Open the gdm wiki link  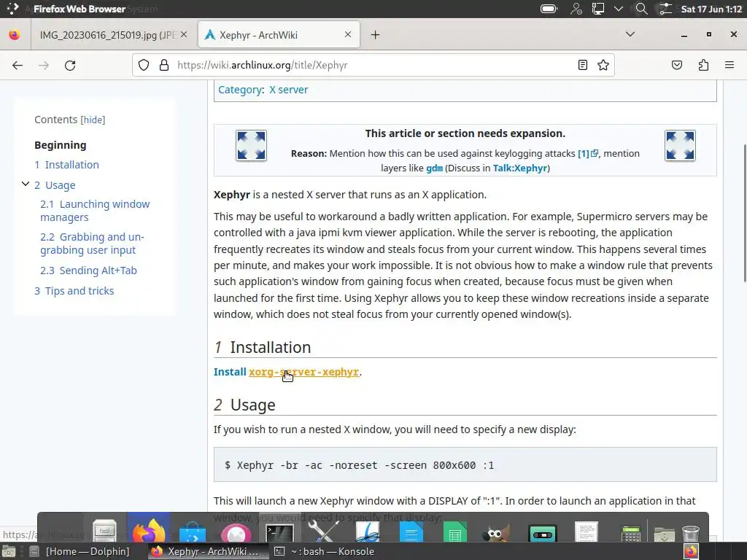coord(434,168)
